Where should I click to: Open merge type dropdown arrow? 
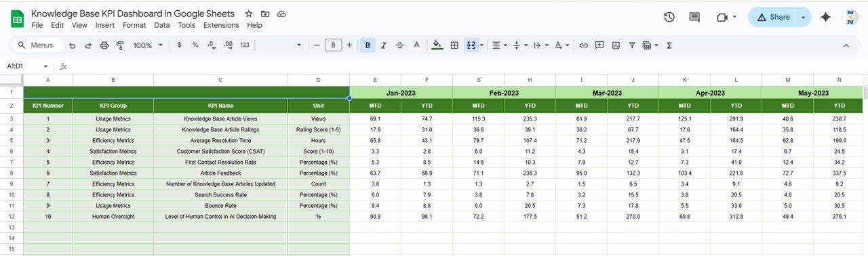pos(481,45)
